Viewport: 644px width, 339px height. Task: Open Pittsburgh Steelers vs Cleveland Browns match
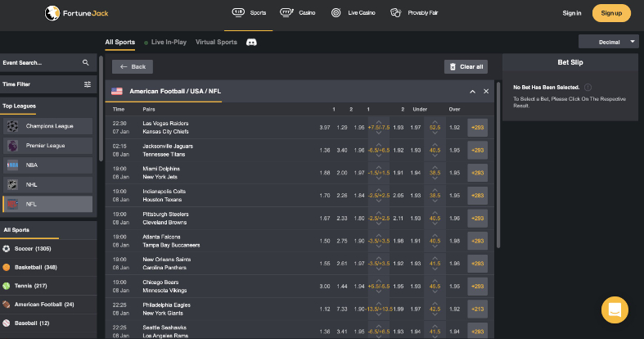[165, 218]
